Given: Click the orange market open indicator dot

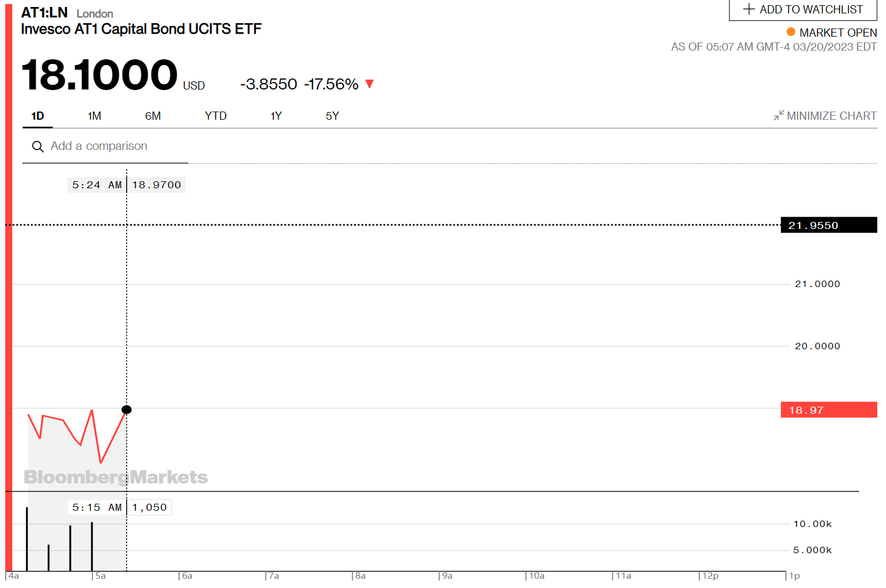Looking at the screenshot, I should [x=791, y=32].
